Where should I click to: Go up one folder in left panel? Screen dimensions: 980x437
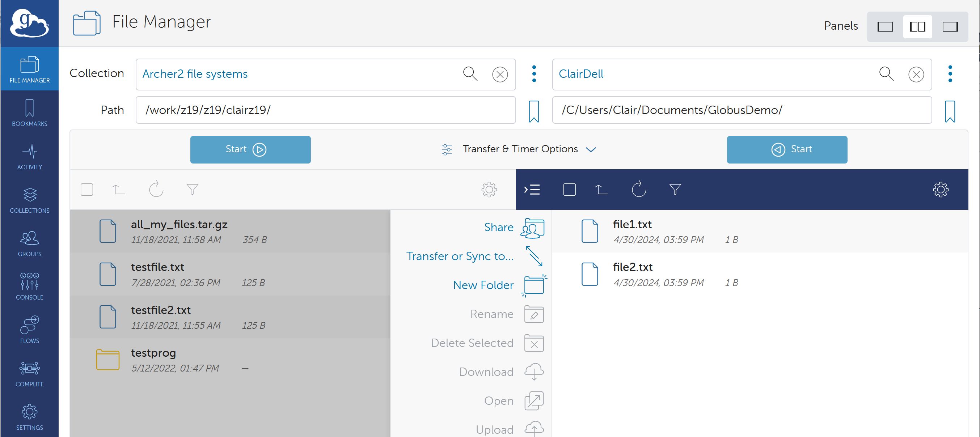(119, 190)
